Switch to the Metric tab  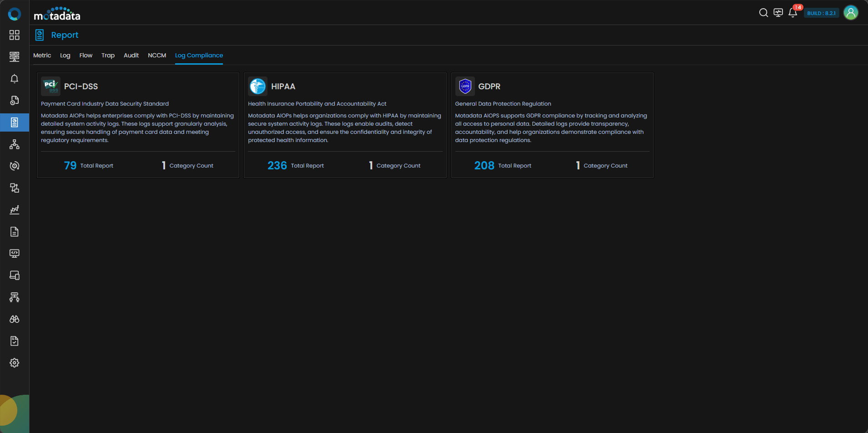[x=42, y=56]
